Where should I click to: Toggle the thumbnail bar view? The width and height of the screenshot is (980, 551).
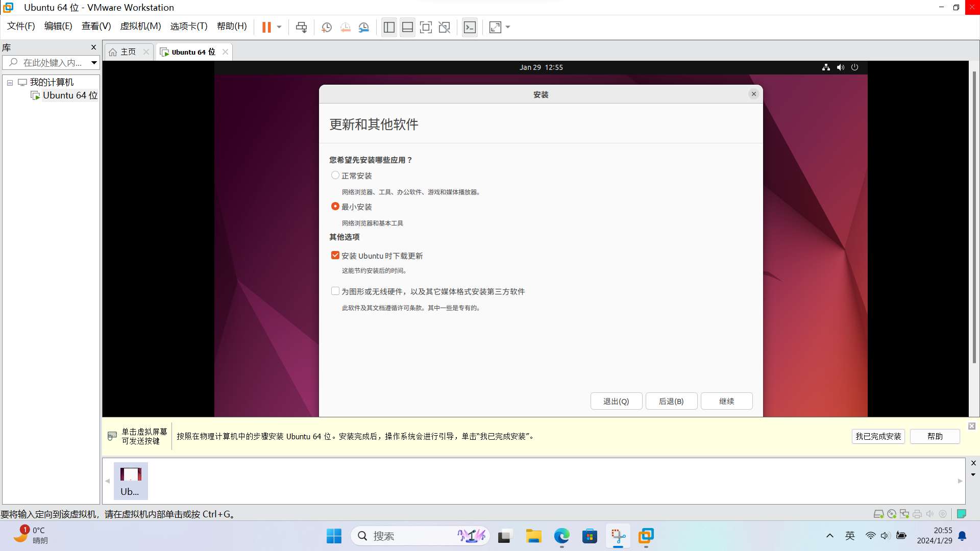tap(407, 27)
